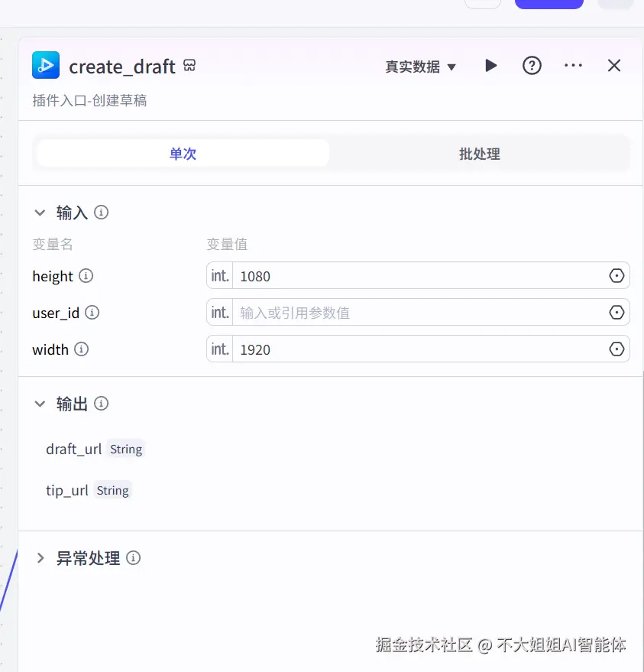
Task: Click the blue button at the top right
Action: (549, 5)
